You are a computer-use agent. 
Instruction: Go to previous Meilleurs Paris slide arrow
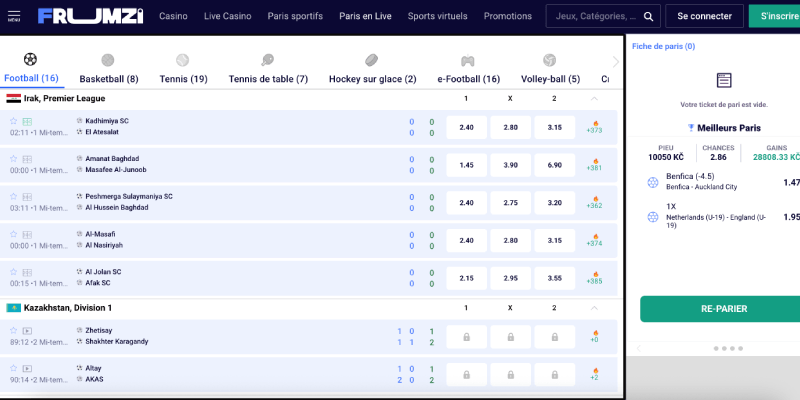pyautogui.click(x=639, y=348)
